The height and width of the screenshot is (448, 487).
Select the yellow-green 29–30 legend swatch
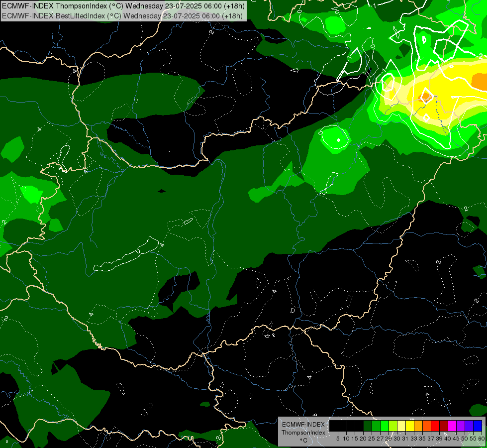click(393, 426)
